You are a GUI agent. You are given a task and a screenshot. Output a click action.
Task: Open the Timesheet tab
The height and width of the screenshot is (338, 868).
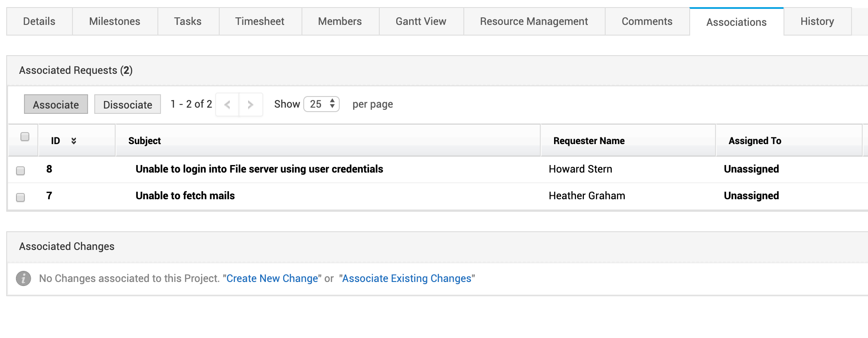point(260,21)
